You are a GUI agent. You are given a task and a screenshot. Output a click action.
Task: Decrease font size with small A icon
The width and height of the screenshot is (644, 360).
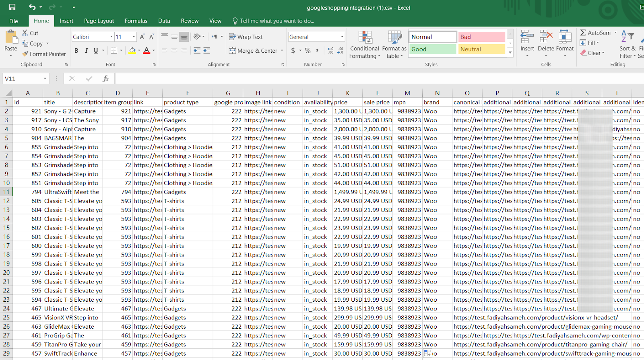152,37
